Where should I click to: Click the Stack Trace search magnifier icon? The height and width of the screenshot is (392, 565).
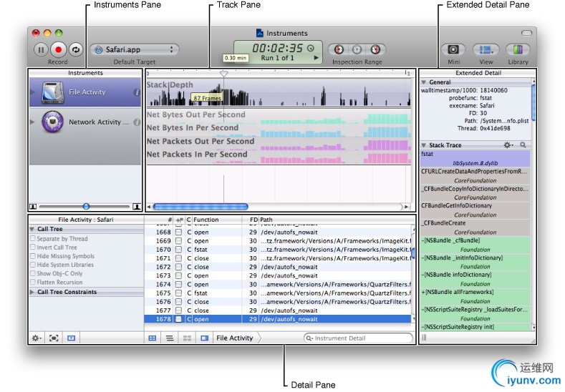point(523,145)
